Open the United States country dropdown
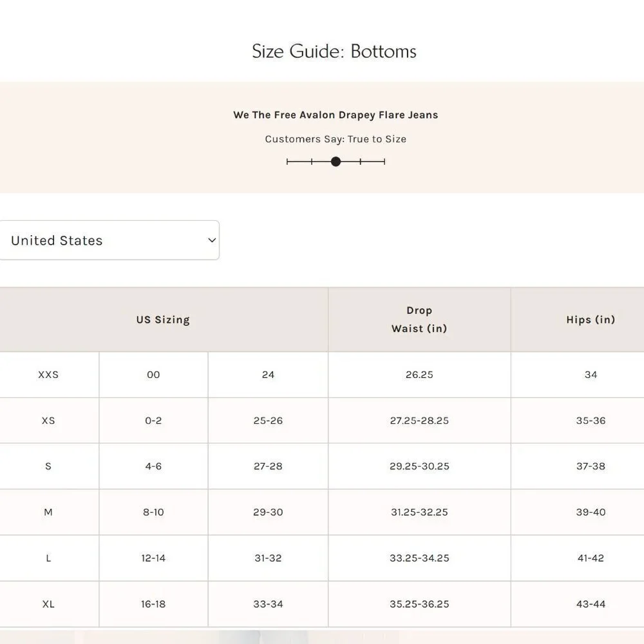644x644 pixels. (109, 240)
